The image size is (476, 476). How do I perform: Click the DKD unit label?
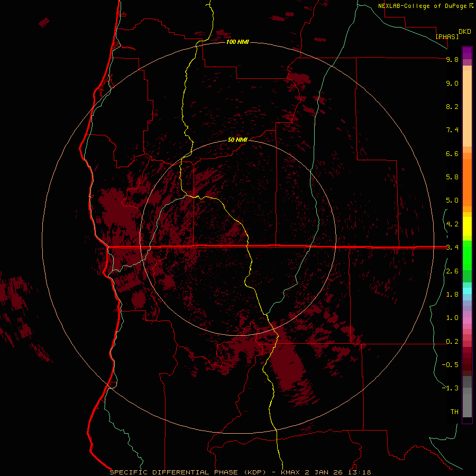pos(465,32)
